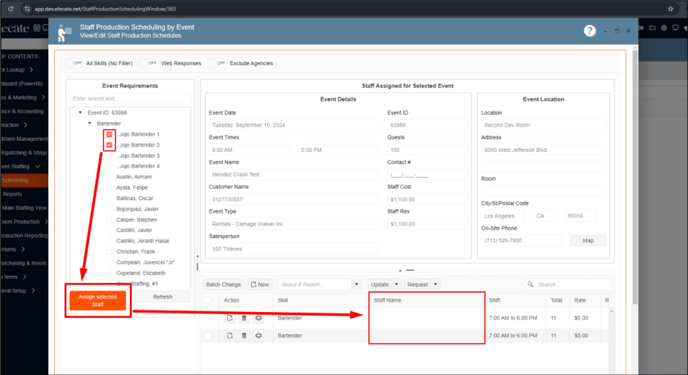Viewport: 688px width, 375px height.
Task: Click the Event Name field Mendez Crash Test
Action: (294, 175)
